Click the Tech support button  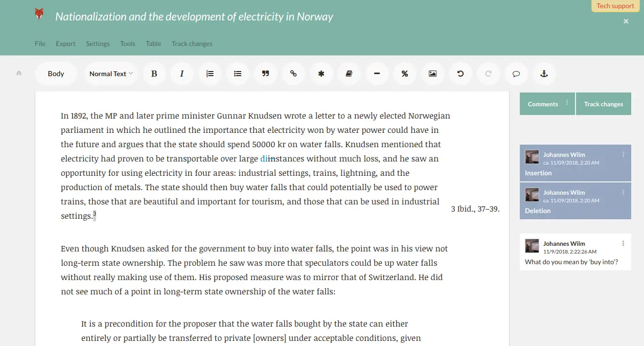pyautogui.click(x=615, y=6)
